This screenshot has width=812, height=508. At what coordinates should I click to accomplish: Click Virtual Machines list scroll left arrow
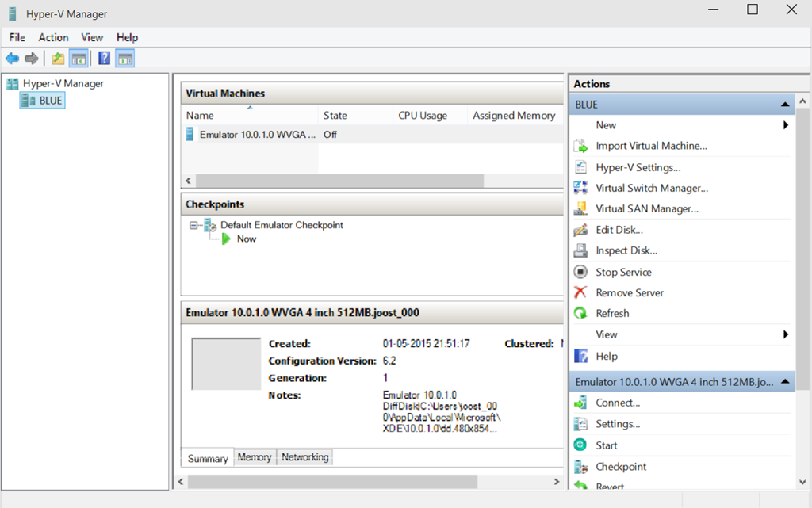tap(189, 181)
